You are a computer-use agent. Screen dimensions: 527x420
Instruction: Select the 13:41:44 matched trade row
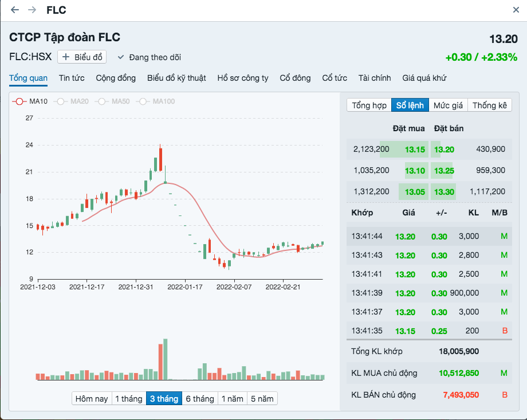[429, 236]
